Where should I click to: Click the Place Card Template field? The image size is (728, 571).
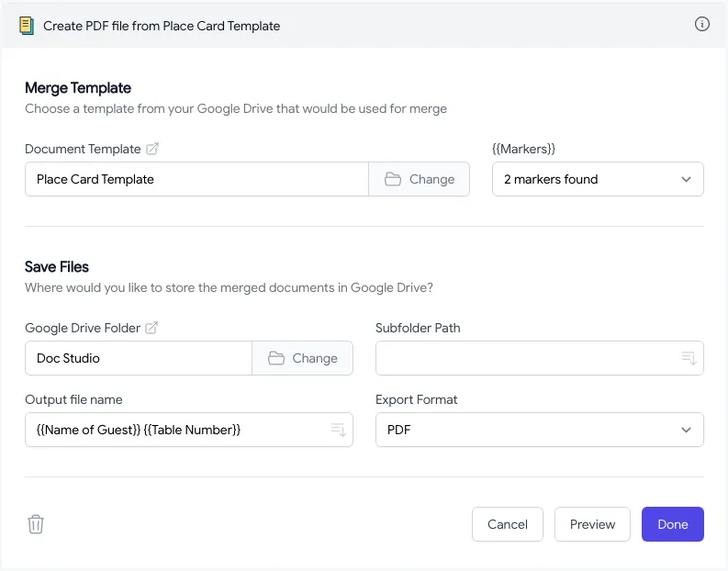click(196, 179)
